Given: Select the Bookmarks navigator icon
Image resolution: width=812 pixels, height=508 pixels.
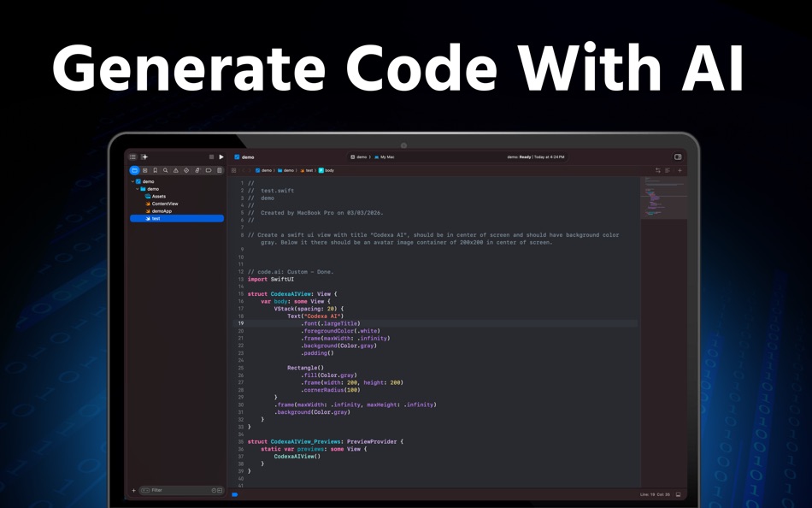Looking at the screenshot, I should [156, 170].
